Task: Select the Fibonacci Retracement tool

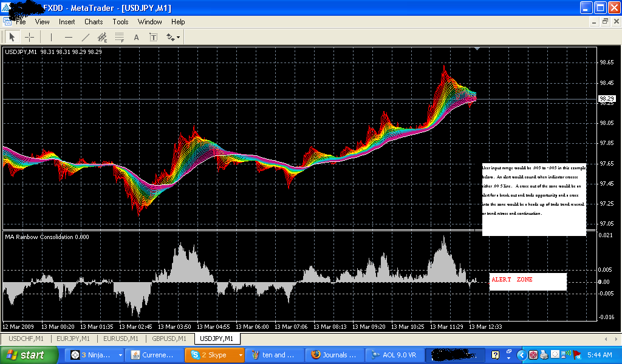Action: pos(120,37)
